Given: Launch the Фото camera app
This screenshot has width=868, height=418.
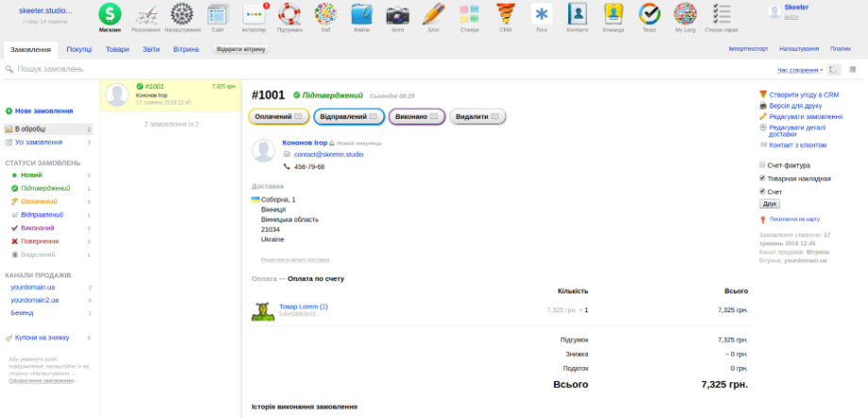Looking at the screenshot, I should (x=397, y=15).
